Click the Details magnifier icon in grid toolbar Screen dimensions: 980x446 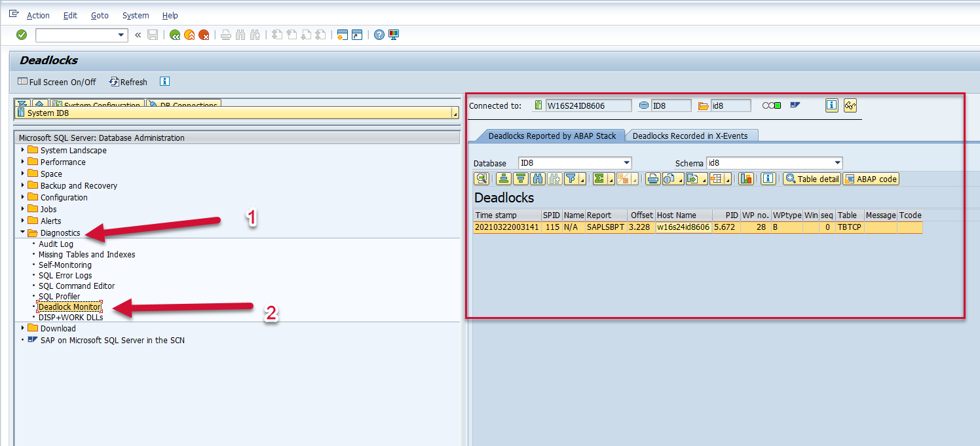(481, 179)
